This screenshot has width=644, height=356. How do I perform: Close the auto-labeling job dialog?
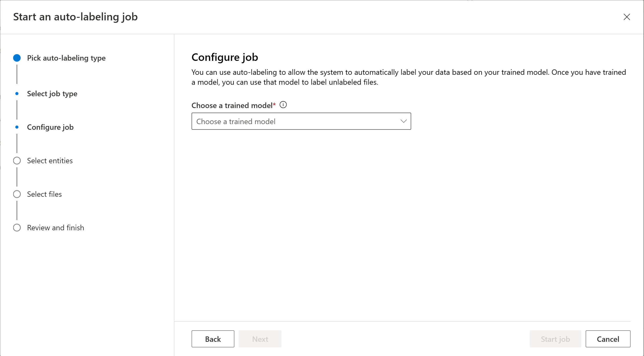click(x=627, y=17)
